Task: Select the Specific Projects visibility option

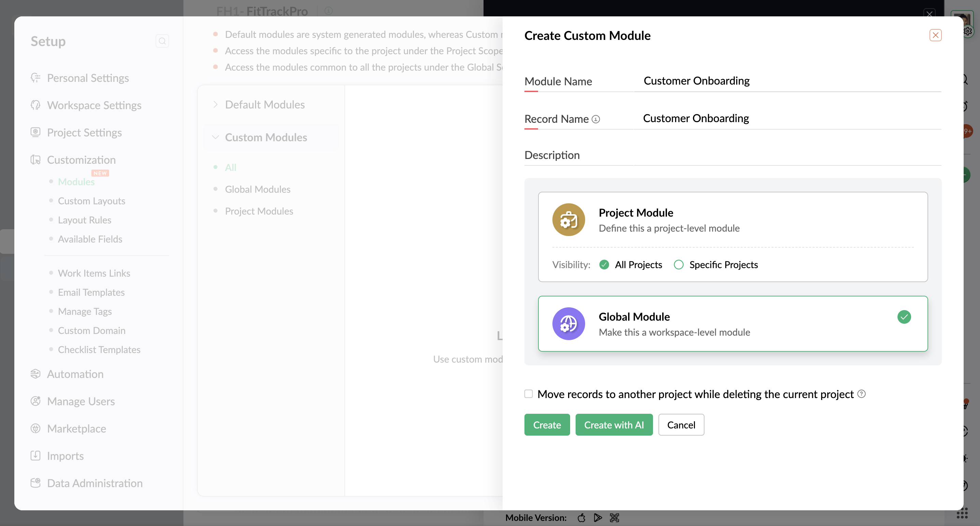Action: click(679, 264)
